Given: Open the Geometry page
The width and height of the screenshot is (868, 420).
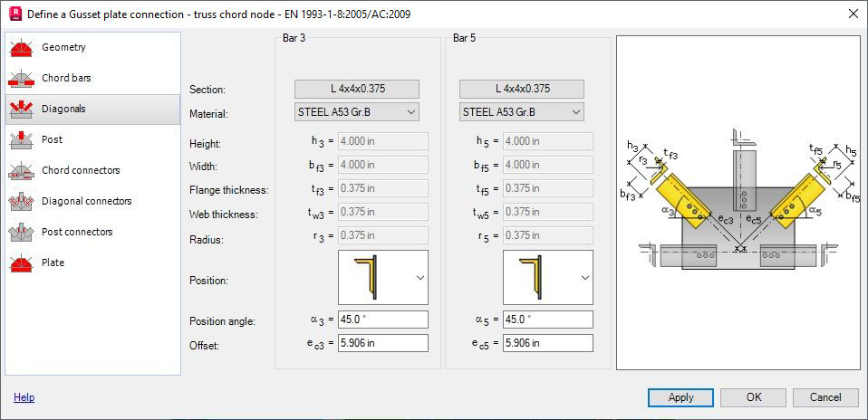Looking at the screenshot, I should pyautogui.click(x=63, y=48).
